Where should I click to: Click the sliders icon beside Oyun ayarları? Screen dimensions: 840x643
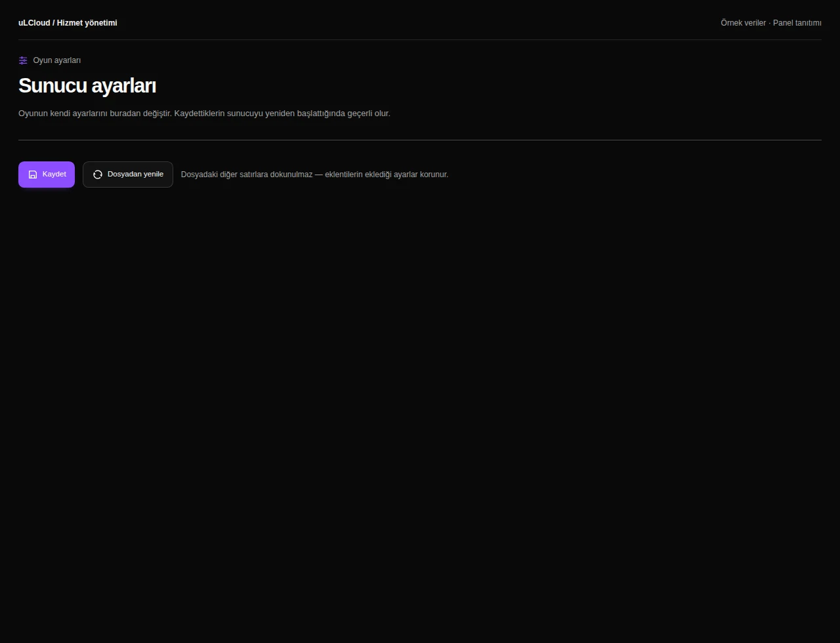24,60
